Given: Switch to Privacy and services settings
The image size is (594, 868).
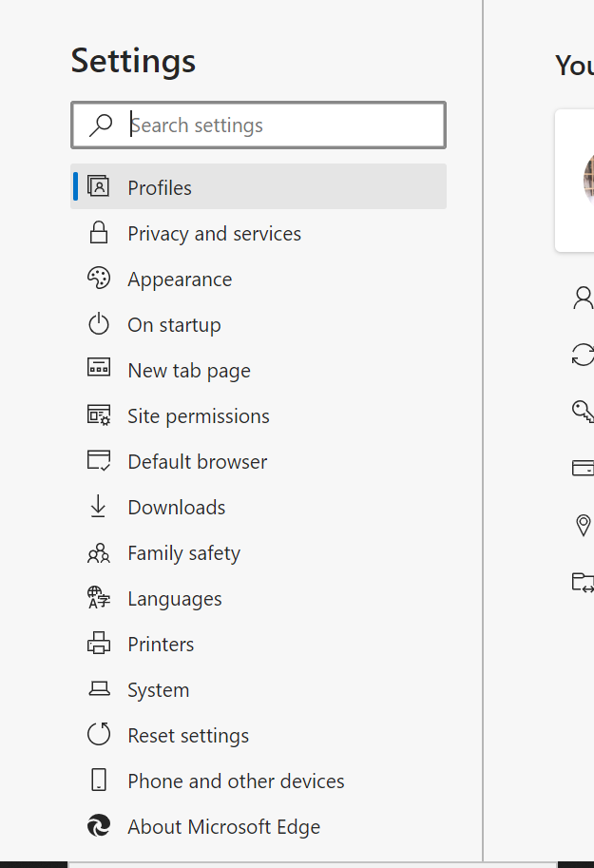Looking at the screenshot, I should [x=213, y=233].
